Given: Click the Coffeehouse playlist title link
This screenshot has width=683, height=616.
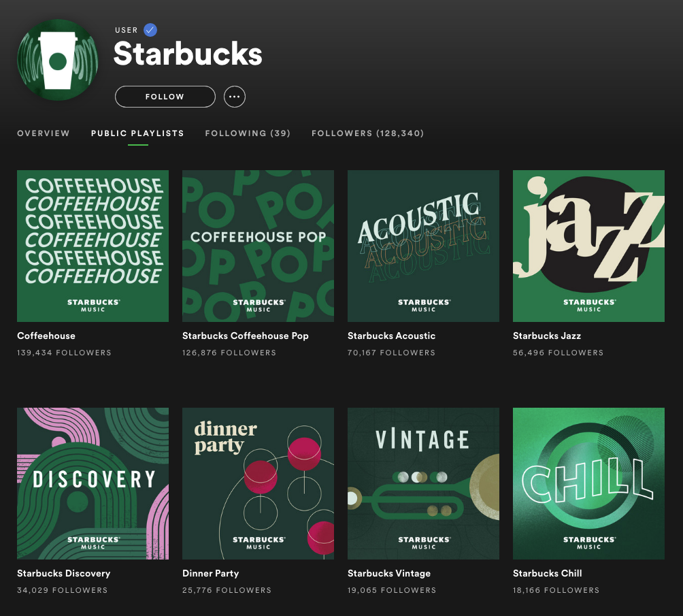Looking at the screenshot, I should [46, 336].
